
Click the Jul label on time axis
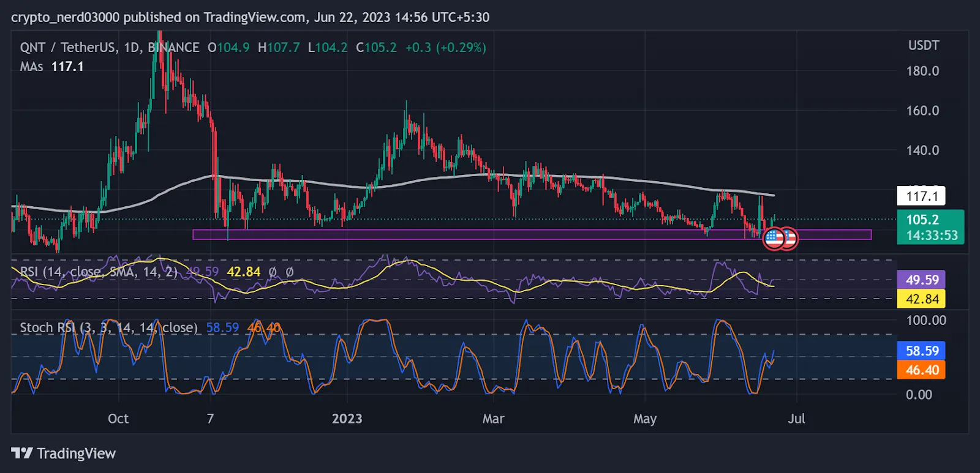point(796,419)
